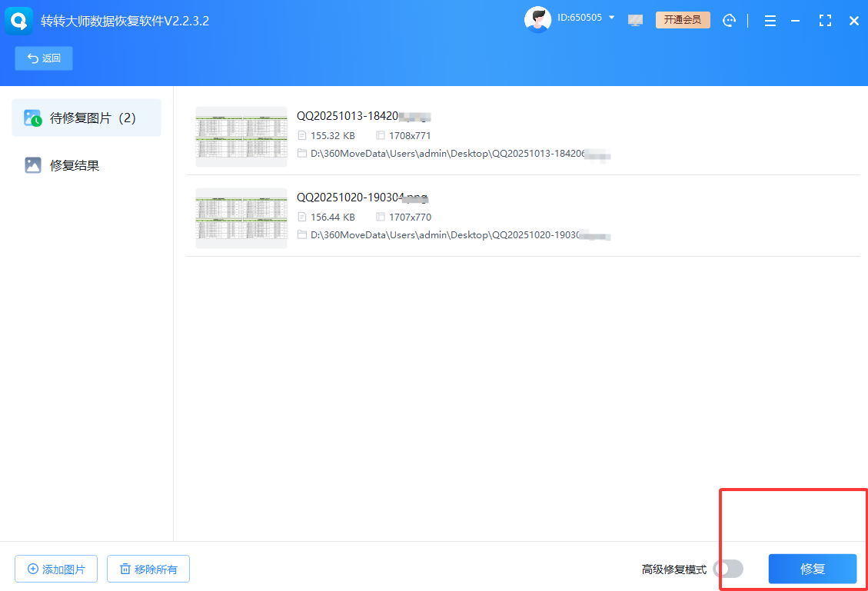This screenshot has width=868, height=591.
Task: Click the 移除所有 remove all button
Action: (148, 569)
